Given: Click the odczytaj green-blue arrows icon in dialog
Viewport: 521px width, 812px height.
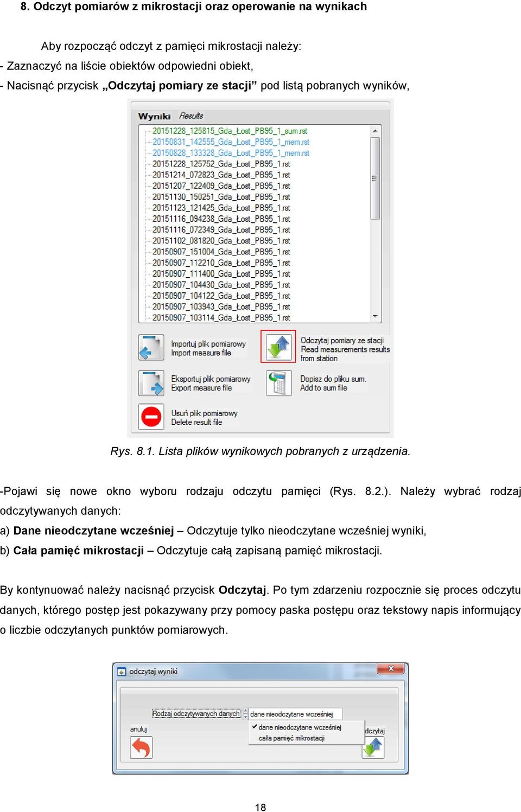Looking at the screenshot, I should coord(373,748).
